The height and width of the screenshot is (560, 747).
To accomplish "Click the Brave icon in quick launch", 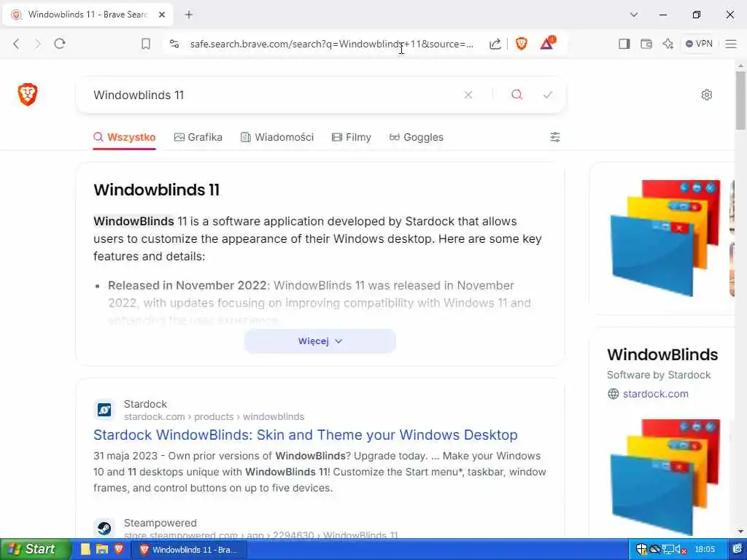I will click(119, 549).
